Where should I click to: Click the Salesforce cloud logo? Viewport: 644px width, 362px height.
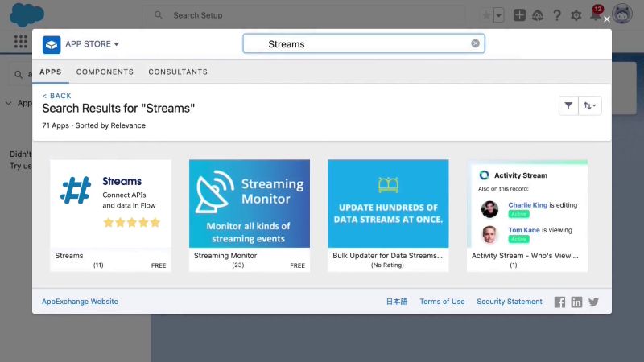click(27, 14)
